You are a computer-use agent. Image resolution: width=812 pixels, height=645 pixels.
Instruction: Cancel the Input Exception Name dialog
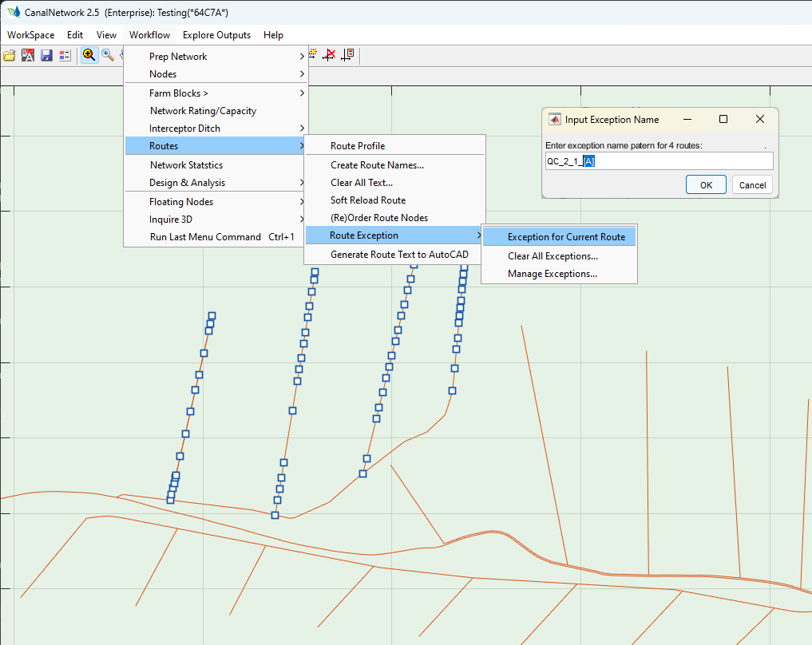coord(752,185)
